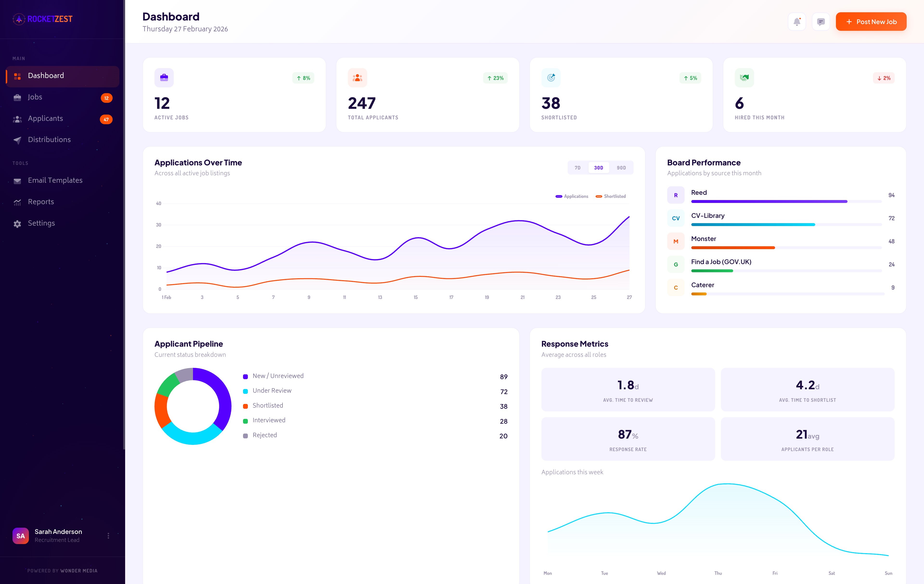Screen dimensions: 924x584
Task: Click the Hired This Month handshake icon
Action: [744, 78]
